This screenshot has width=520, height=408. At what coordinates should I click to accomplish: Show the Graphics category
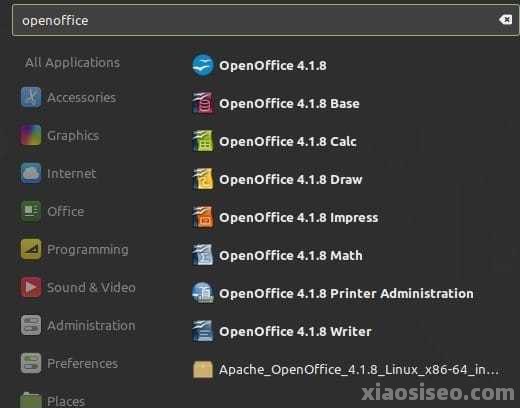(60, 135)
